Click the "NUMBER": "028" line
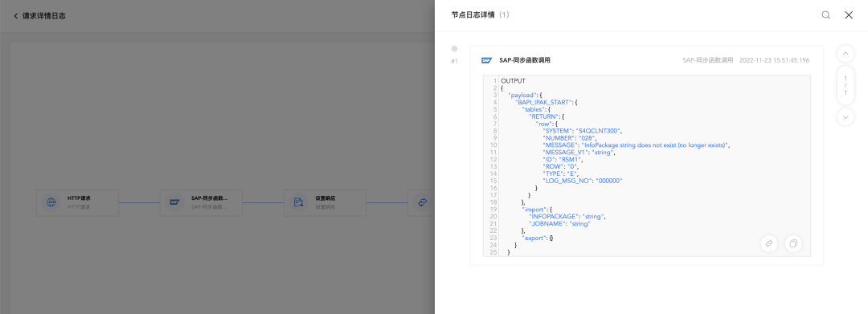Screen dimensions: 868x314 (571, 138)
